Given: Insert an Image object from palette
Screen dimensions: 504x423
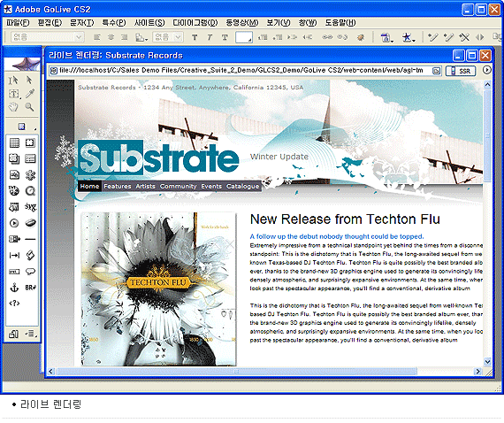Looking at the screenshot, I should click(14, 175).
